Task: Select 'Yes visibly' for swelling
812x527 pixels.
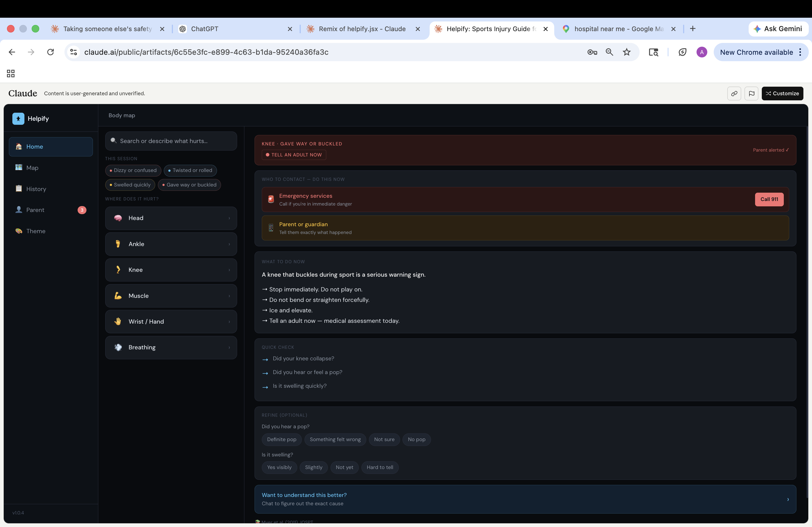Action: (x=279, y=467)
